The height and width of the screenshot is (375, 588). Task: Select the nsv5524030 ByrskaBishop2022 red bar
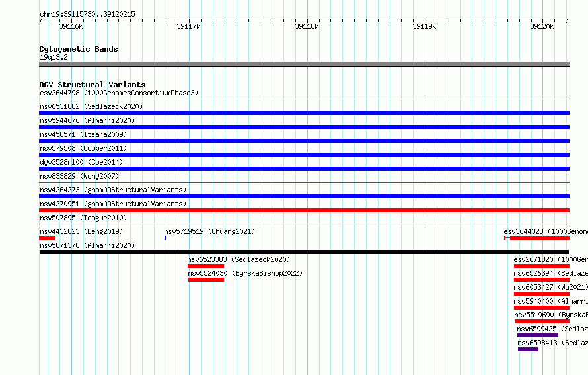(x=206, y=280)
